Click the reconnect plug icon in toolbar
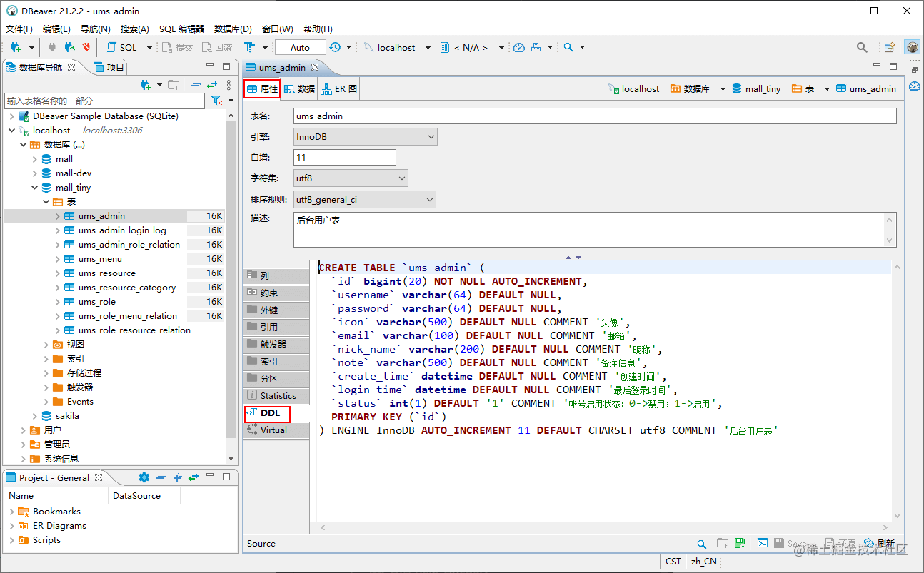924x573 pixels. coord(69,47)
